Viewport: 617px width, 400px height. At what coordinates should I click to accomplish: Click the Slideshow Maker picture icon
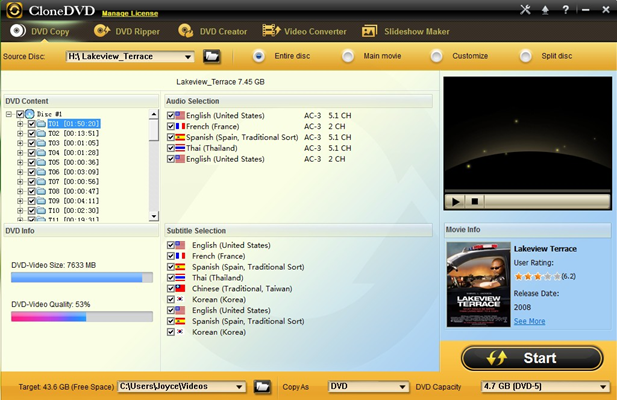click(x=369, y=31)
